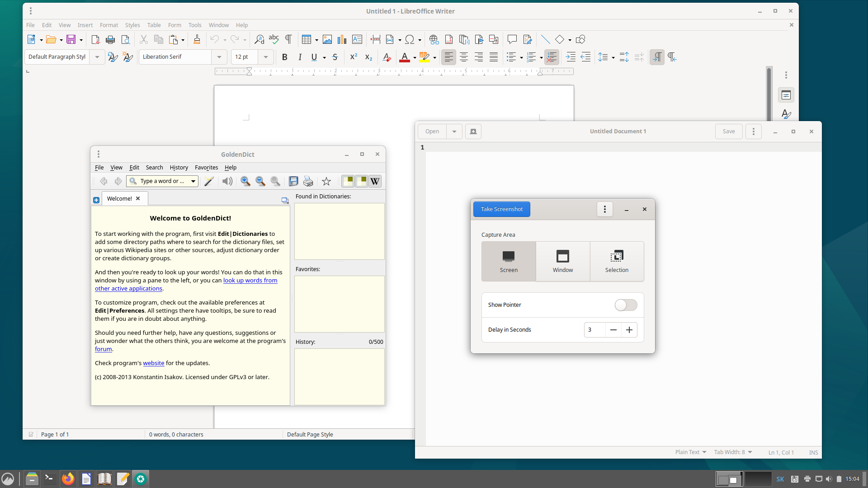Click GoldenDict Pronounce Word speaker icon
The height and width of the screenshot is (488, 868).
(x=227, y=181)
